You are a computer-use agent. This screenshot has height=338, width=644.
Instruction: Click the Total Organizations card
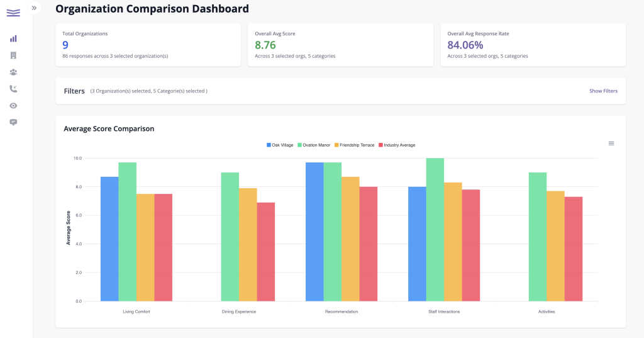148,45
